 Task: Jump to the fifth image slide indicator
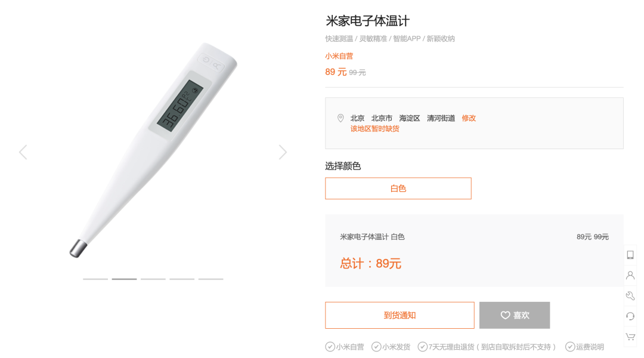point(210,279)
